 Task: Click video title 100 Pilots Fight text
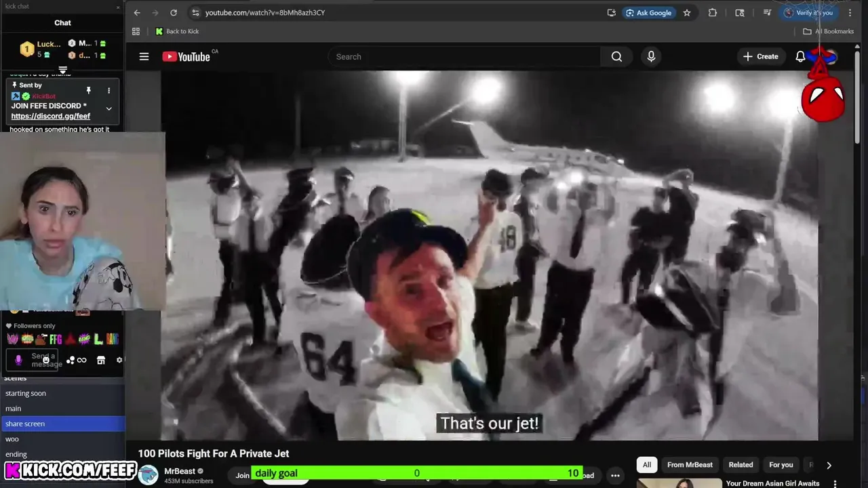(214, 453)
